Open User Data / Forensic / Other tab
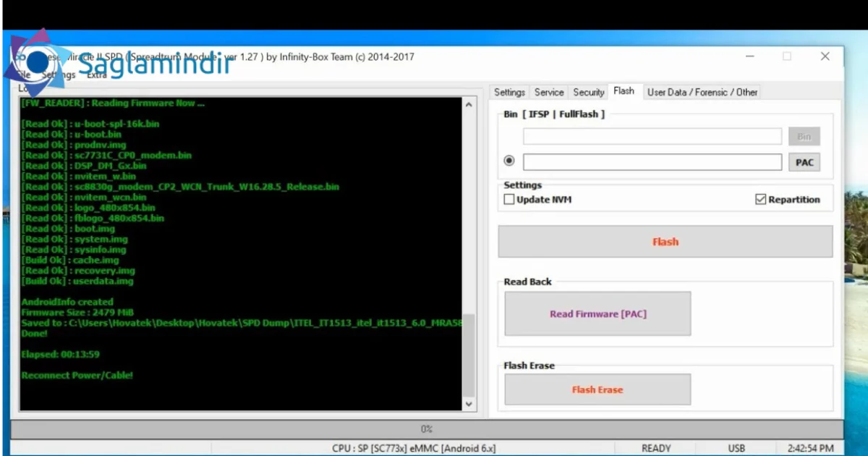Viewport: 868px width, 456px height. tap(702, 92)
